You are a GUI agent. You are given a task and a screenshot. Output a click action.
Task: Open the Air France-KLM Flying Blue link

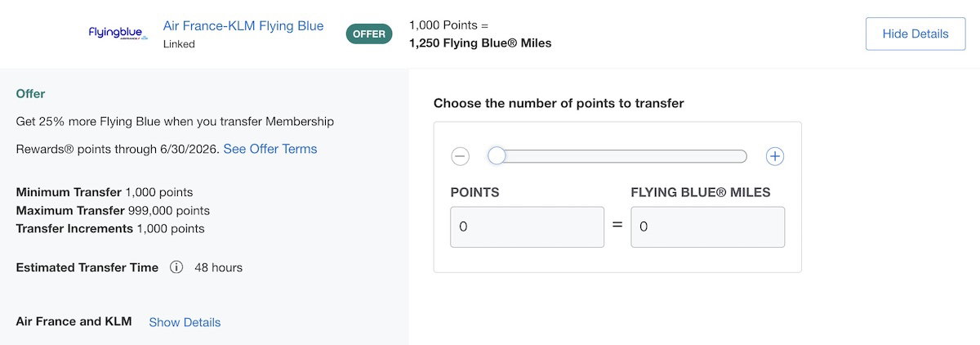pyautogui.click(x=243, y=25)
